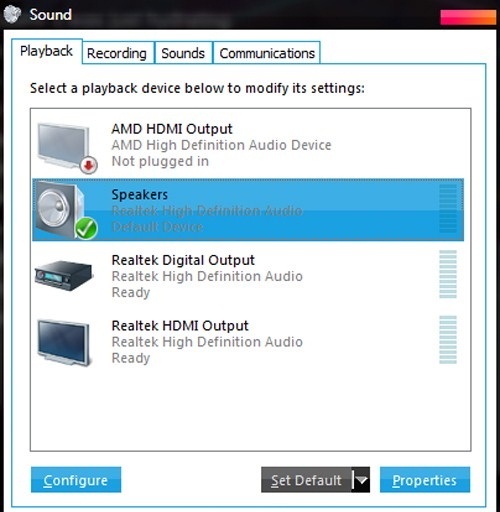Switch to the Sounds tab
This screenshot has height=512, width=500.
183,53
